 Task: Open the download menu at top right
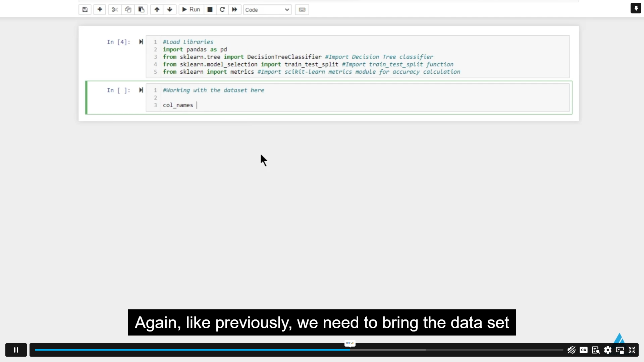click(x=636, y=8)
